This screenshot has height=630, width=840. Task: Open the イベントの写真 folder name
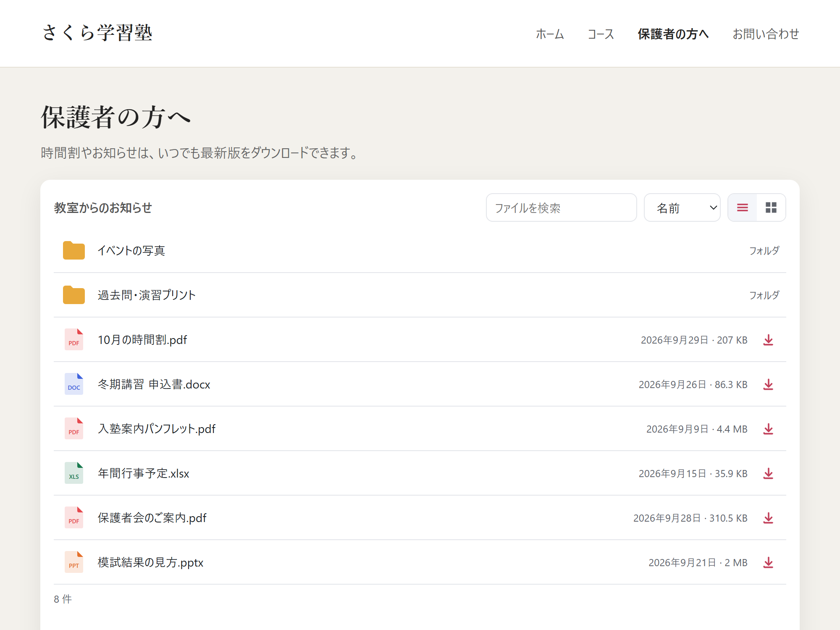pyautogui.click(x=131, y=251)
